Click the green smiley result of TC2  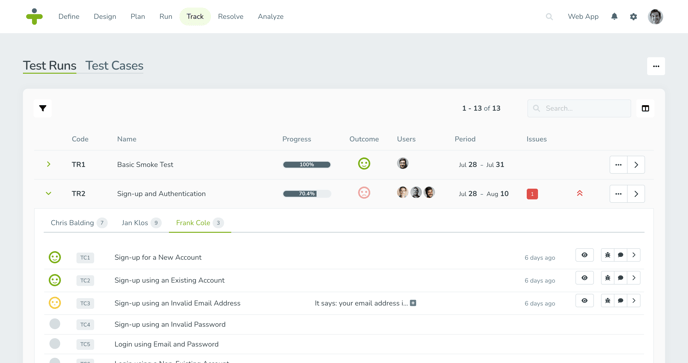click(55, 280)
